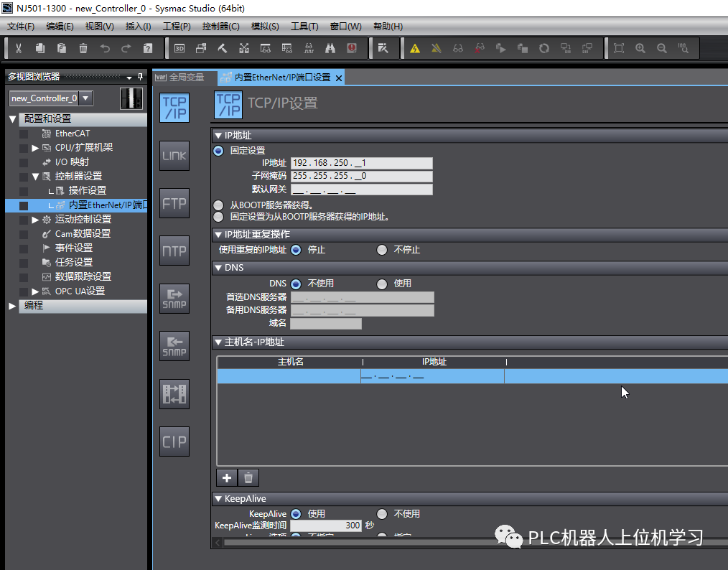Viewport: 728px width, 570px height.
Task: Expand the Motion Control Setup (运动控制设置) tree node
Action: pos(35,220)
